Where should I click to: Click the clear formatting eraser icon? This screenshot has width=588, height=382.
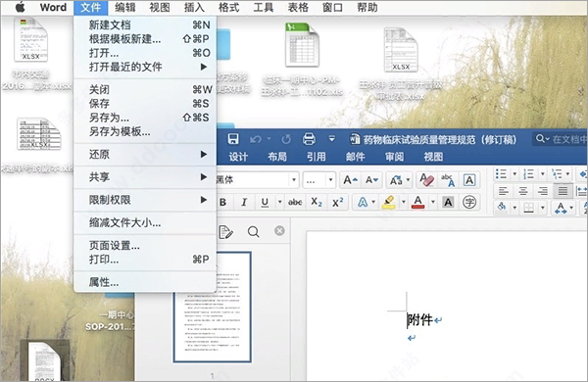tap(426, 180)
